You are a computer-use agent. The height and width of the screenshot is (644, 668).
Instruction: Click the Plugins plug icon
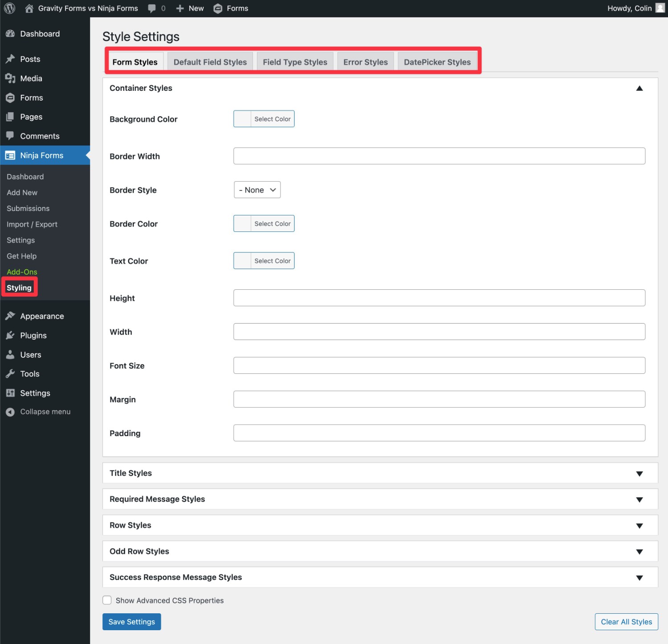click(10, 335)
